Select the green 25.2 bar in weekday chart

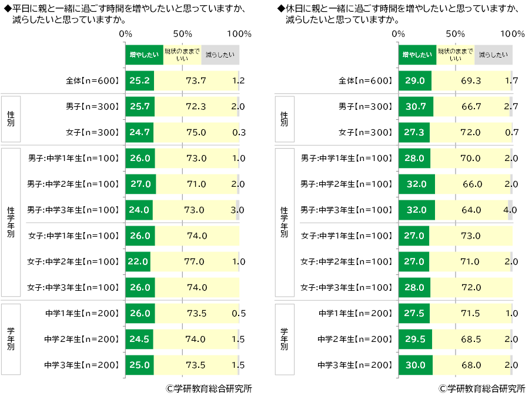coord(139,80)
